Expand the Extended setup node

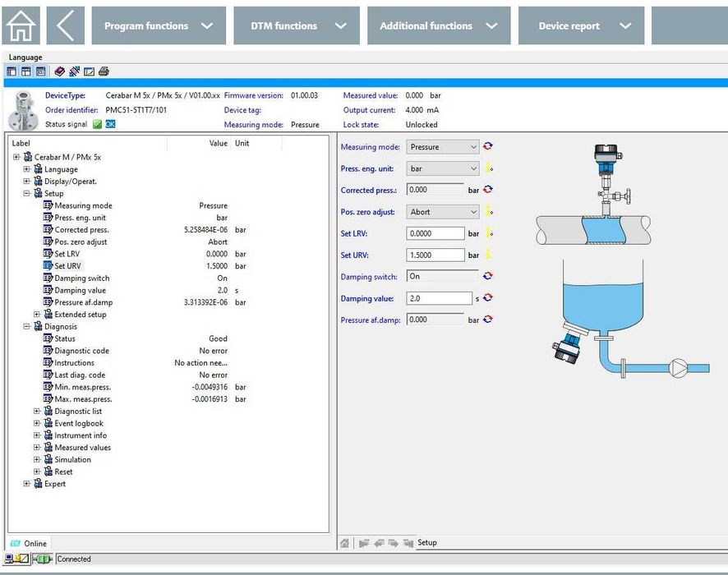(x=37, y=314)
